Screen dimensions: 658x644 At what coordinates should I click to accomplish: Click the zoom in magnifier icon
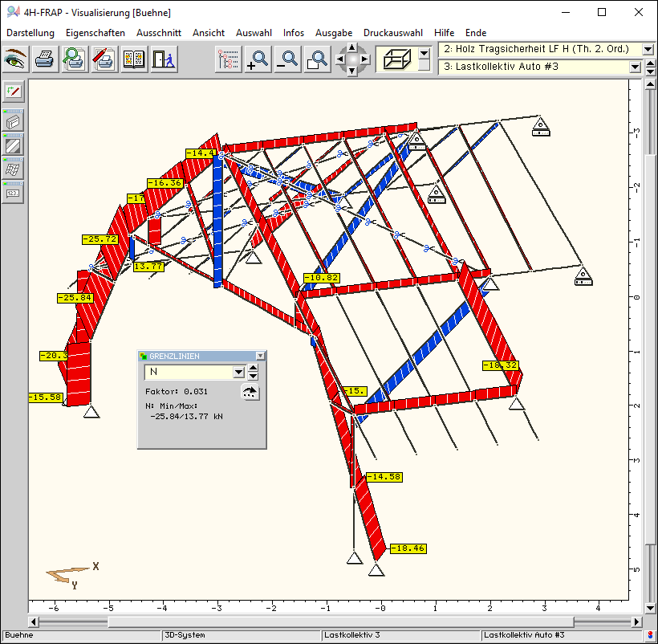(x=258, y=59)
